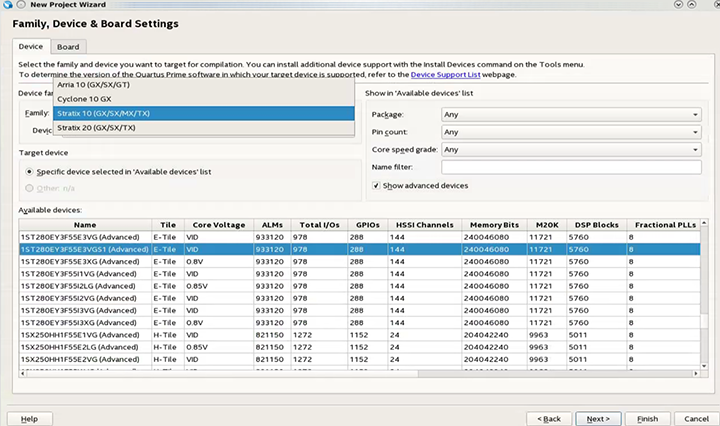Viewport: 720px width, 426px height.
Task: Sort by the Memory Bits column header
Action: [494, 225]
